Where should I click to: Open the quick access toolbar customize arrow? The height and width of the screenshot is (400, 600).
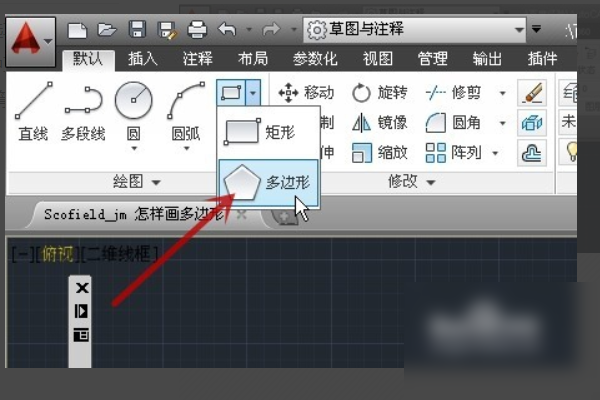[x=536, y=29]
